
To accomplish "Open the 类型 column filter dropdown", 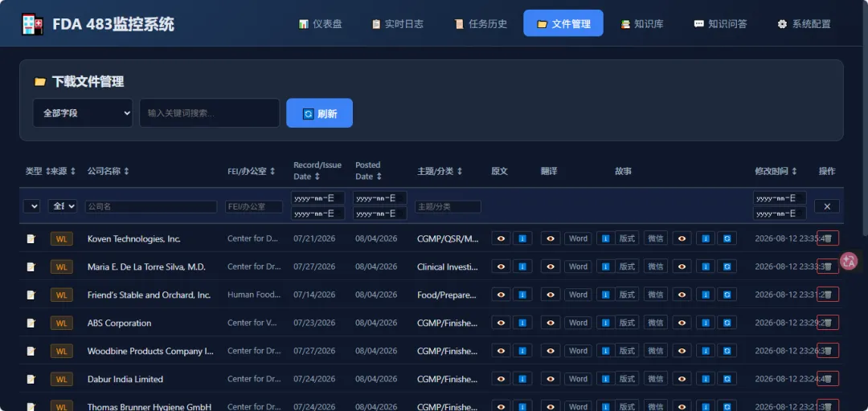I will pyautogui.click(x=31, y=206).
